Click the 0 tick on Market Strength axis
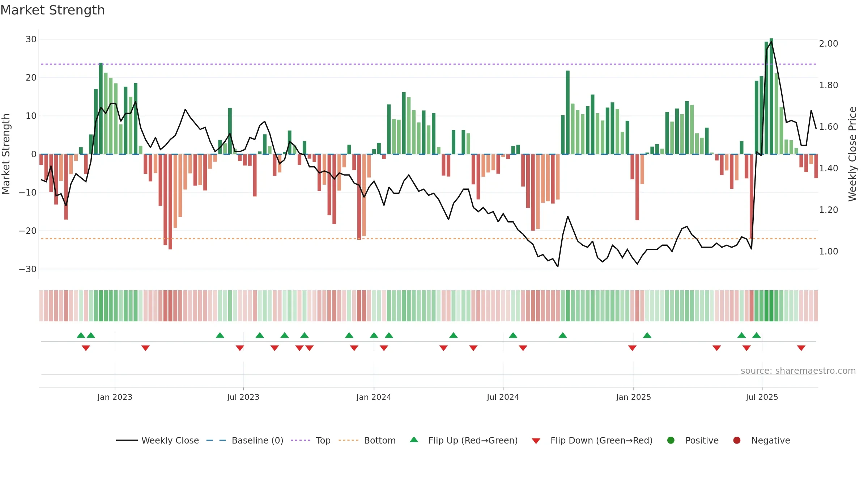Image resolution: width=868 pixels, height=488 pixels. coord(34,154)
